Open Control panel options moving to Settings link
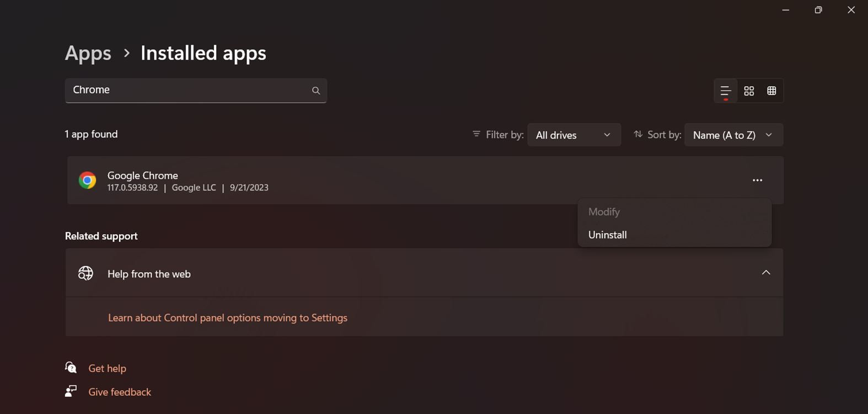868x414 pixels. pyautogui.click(x=227, y=318)
